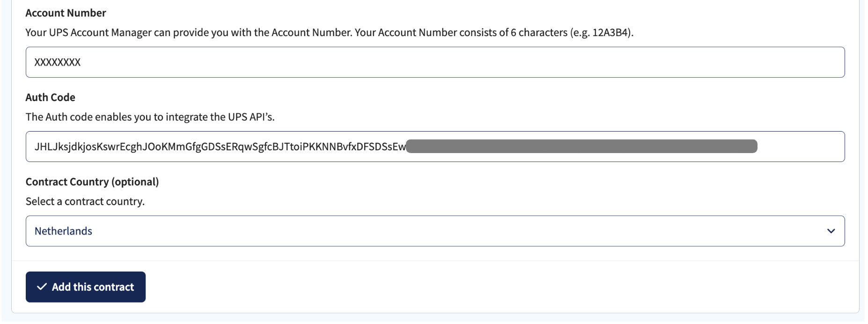Screen dimensions: 868x324
Task: Click the Auth Code label
Action: coord(50,97)
